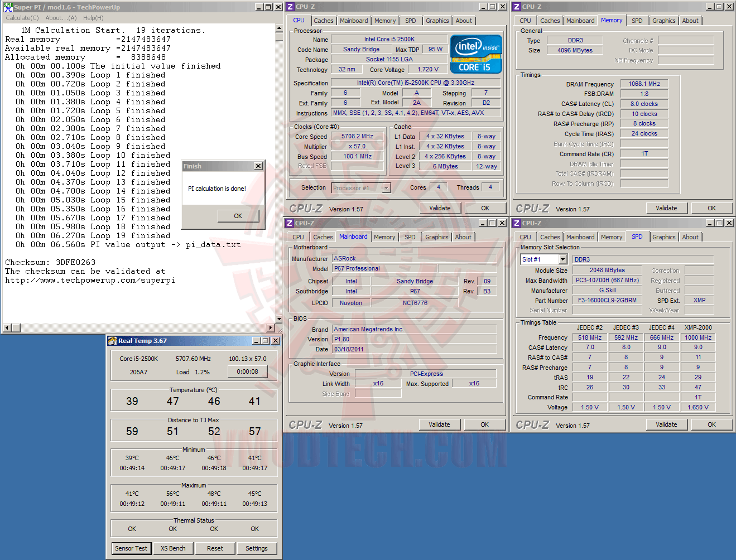Viewport: 736px width, 560px height.
Task: Click the 'Intel Core i5 2500K' Name field
Action: 389,39
